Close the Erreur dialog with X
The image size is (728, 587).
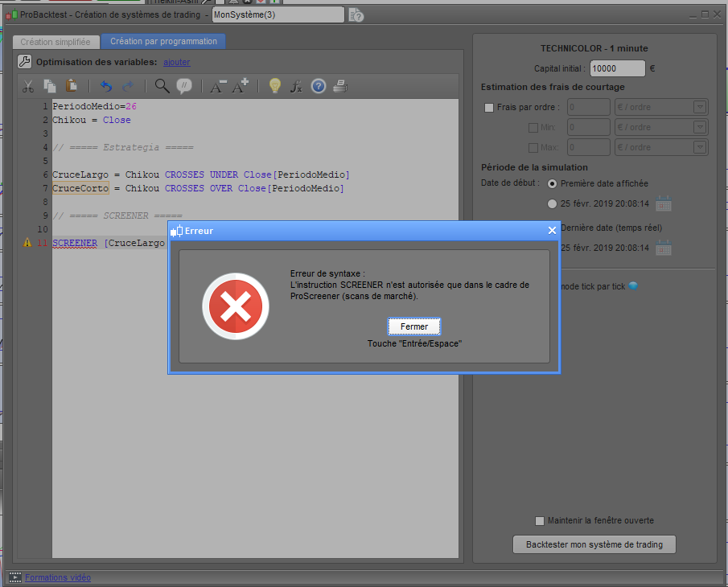click(552, 231)
